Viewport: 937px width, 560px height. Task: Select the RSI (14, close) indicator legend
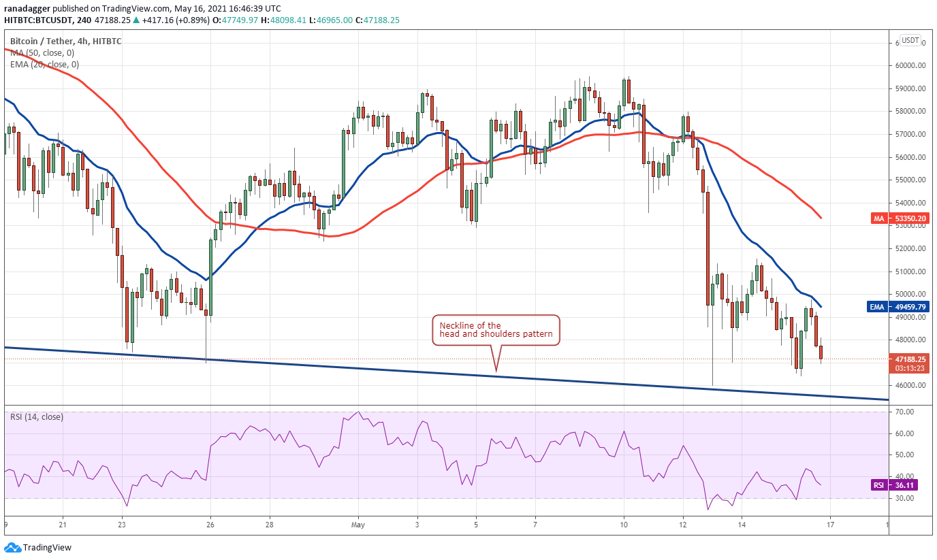pyautogui.click(x=36, y=416)
